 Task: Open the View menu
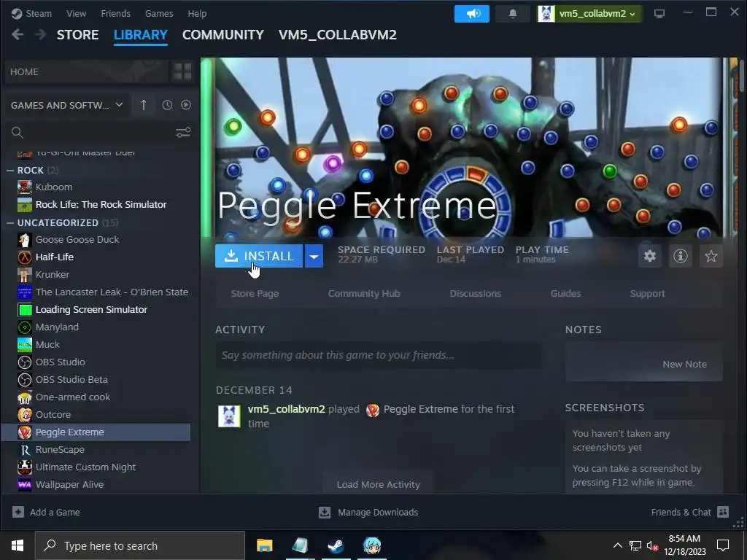pyautogui.click(x=76, y=13)
